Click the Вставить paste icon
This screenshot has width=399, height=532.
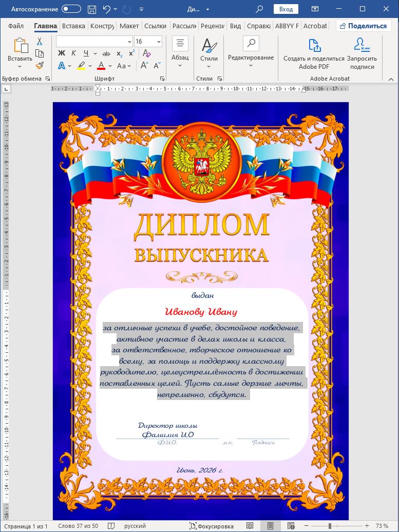20,45
